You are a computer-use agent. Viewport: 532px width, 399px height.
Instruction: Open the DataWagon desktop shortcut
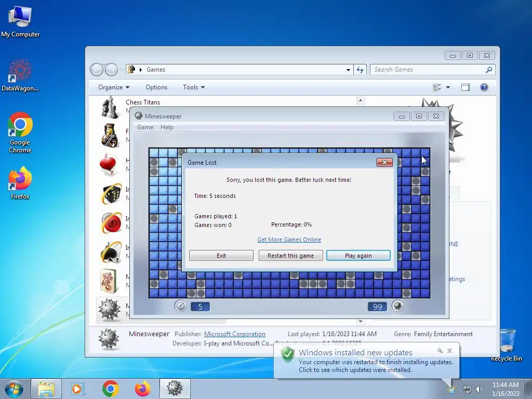[x=20, y=75]
